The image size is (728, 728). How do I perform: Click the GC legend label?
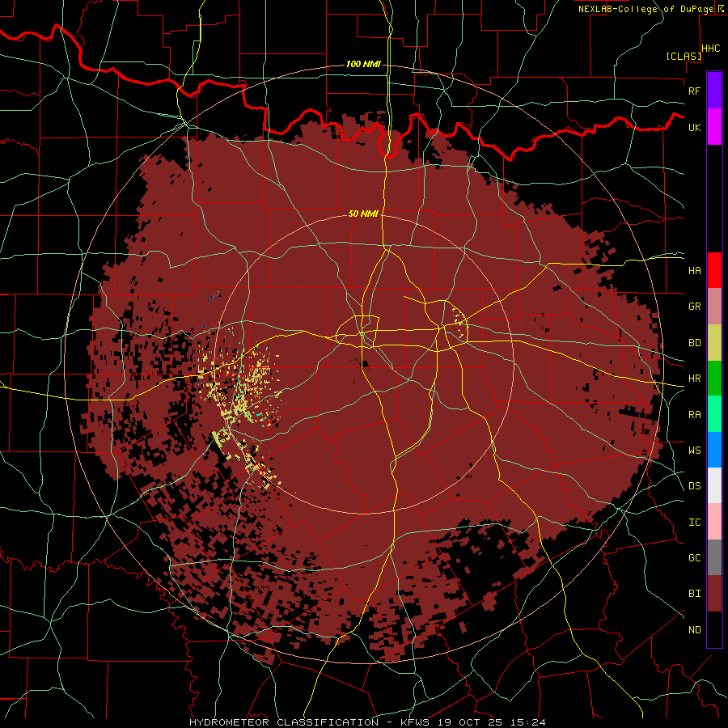(695, 558)
